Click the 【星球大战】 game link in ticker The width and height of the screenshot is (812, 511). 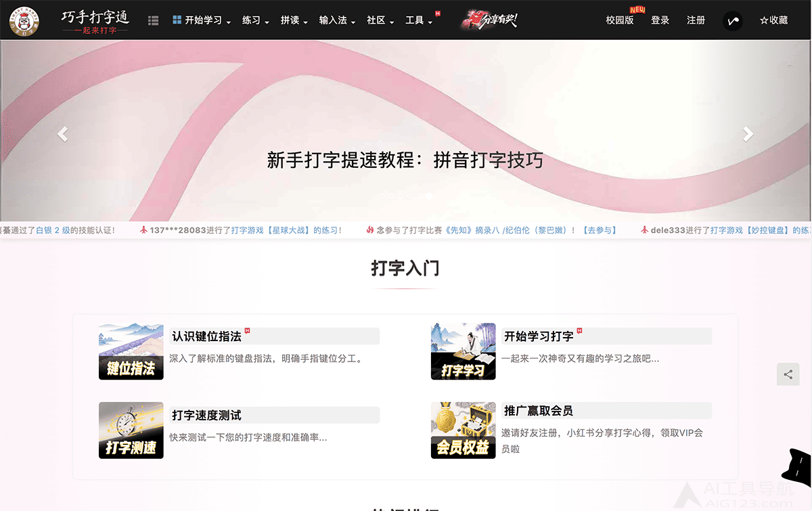pos(288,230)
